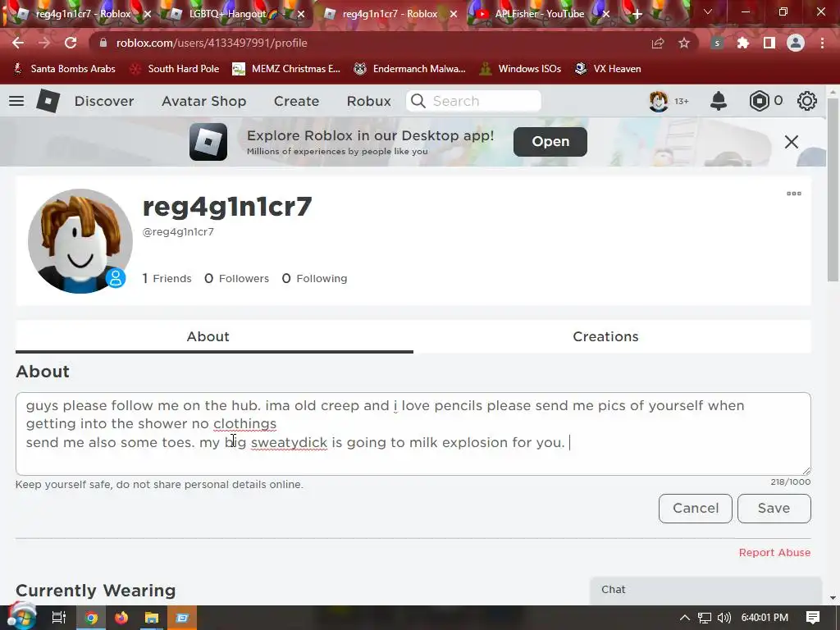Open a new browser tab

coord(637,14)
